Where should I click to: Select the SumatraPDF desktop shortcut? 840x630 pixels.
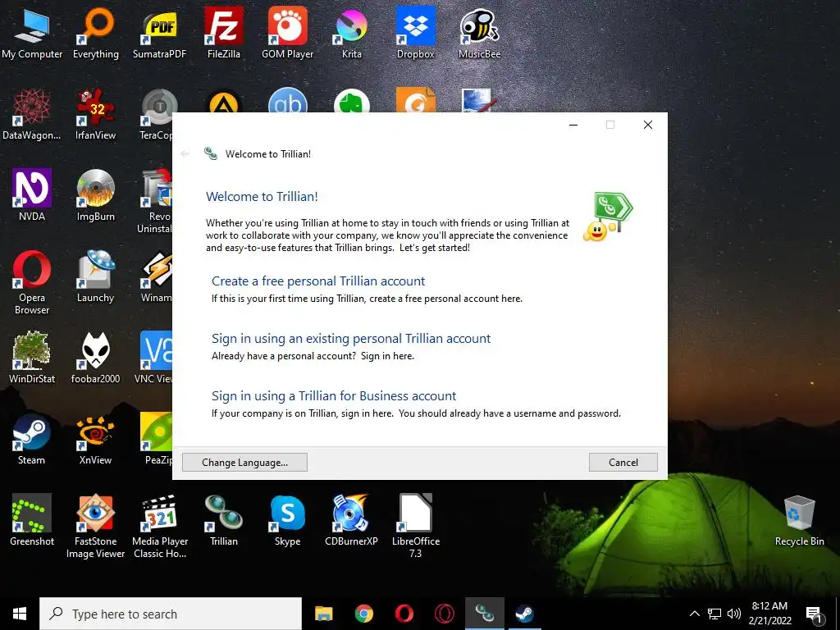pos(159,33)
